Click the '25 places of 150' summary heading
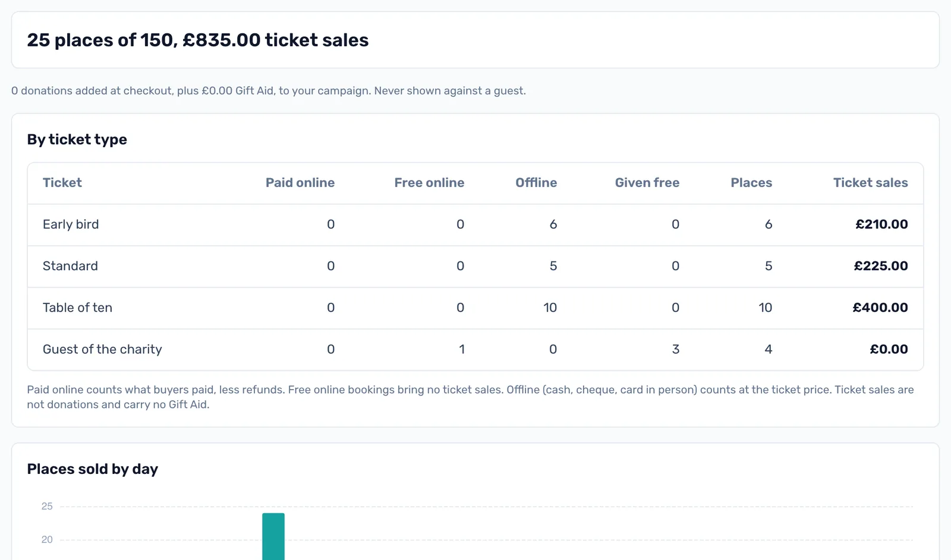951x560 pixels. [x=198, y=40]
